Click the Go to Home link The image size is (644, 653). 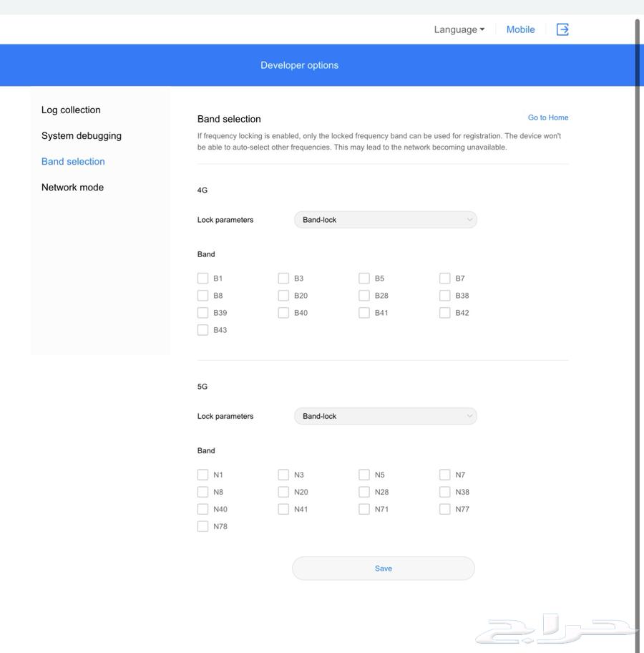point(548,117)
